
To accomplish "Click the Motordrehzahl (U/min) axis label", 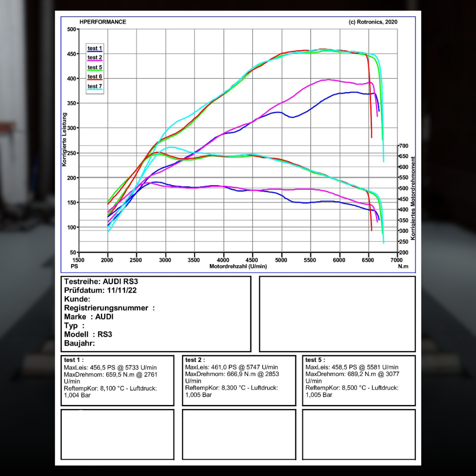I will pos(238,266).
